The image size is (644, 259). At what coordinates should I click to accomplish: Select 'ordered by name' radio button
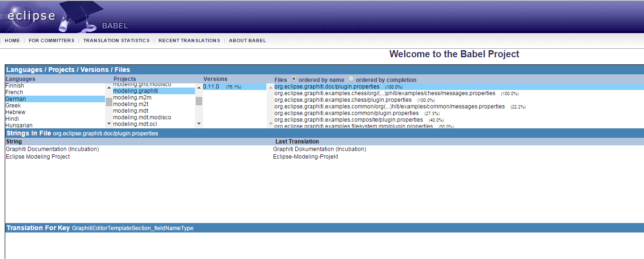294,79
